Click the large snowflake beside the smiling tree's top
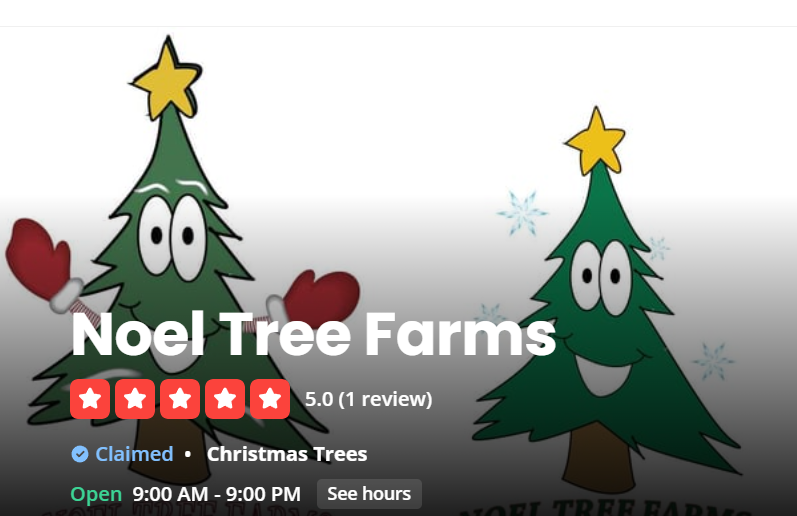 522,213
